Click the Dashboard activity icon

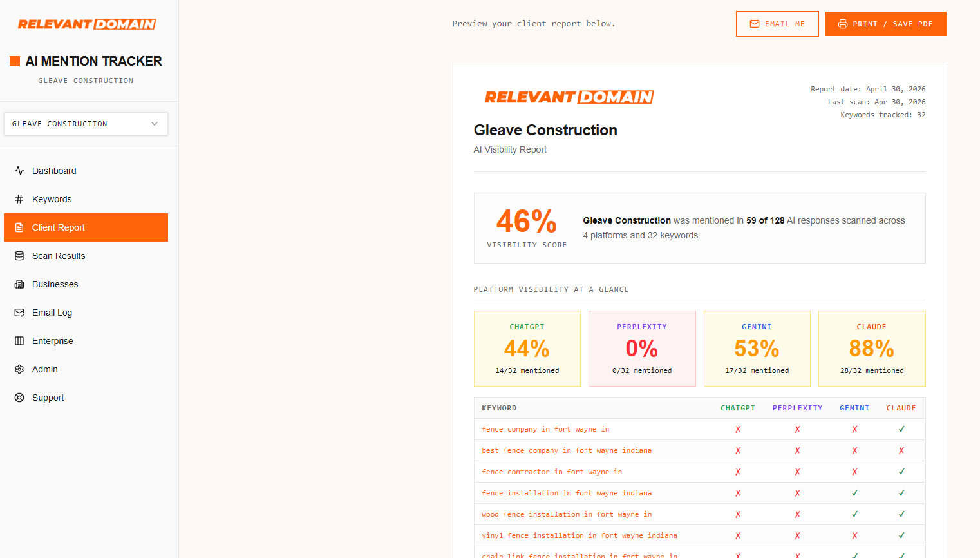(x=19, y=171)
